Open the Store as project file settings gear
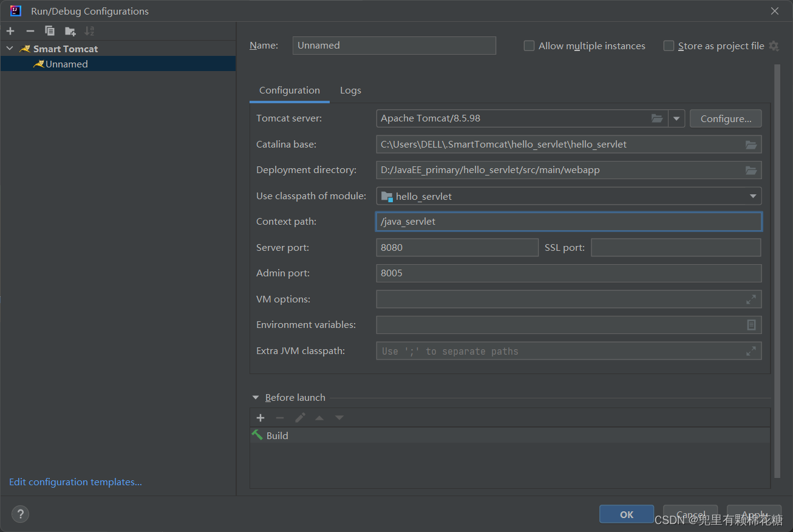 [774, 46]
